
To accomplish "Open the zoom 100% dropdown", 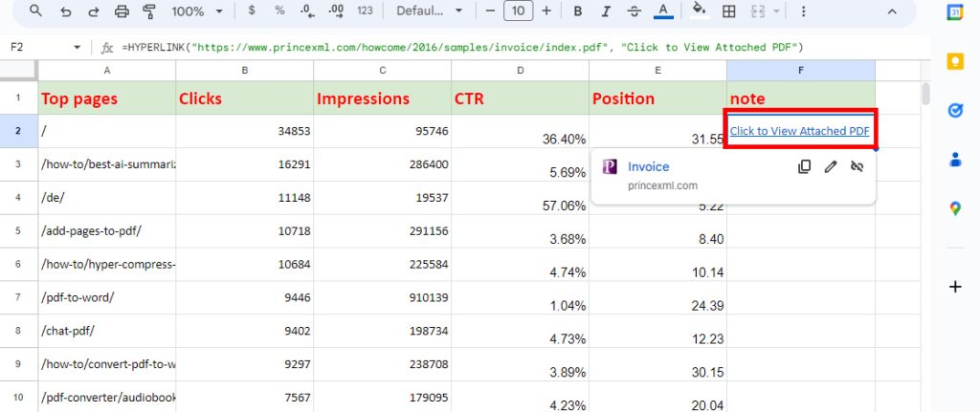I will click(197, 11).
